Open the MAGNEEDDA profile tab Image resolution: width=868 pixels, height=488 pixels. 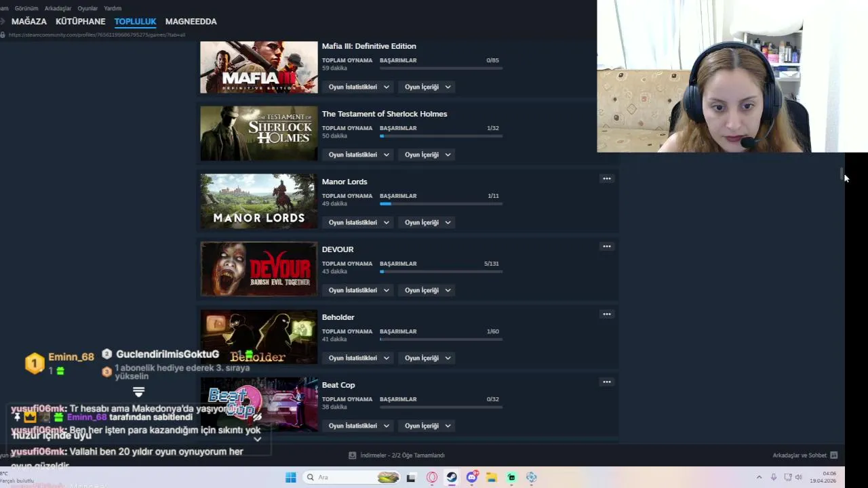click(191, 22)
